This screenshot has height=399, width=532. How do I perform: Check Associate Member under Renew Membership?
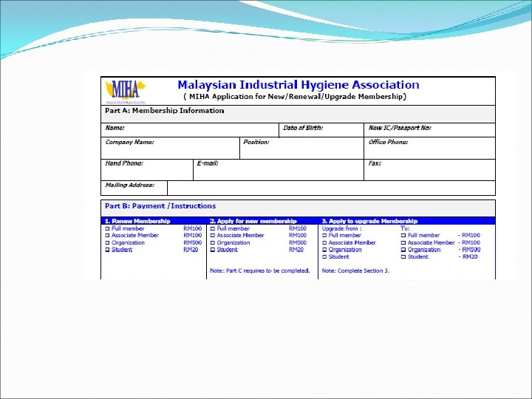pos(108,236)
